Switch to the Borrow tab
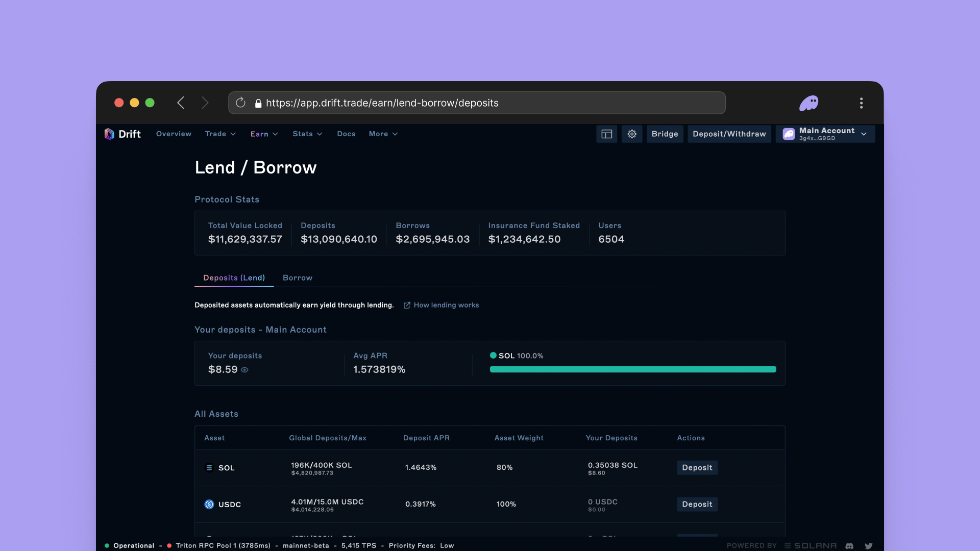980x551 pixels. [298, 278]
